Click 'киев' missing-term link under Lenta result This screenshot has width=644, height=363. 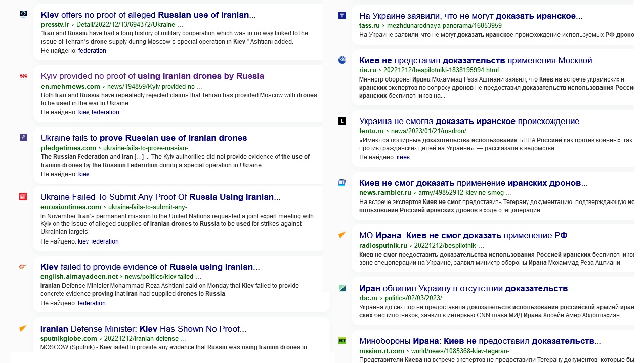403,157
